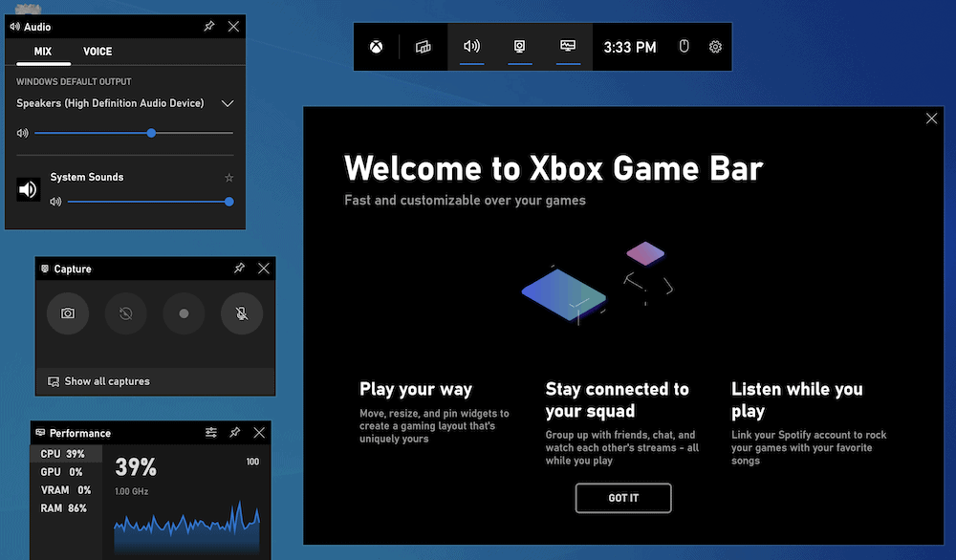Screen dimensions: 956x560
Task: Open the Xbox home menu on Game Bar
Action: 377,46
